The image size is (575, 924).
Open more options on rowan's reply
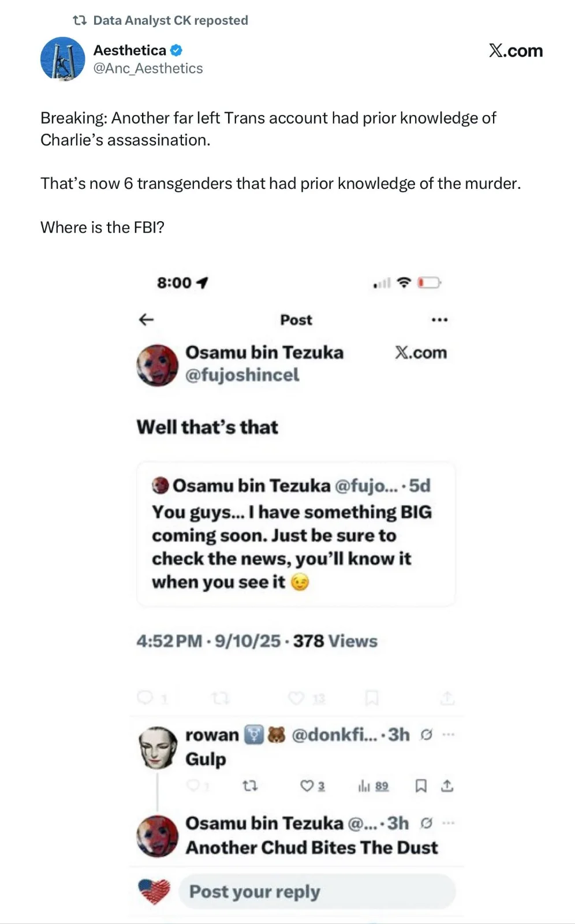[449, 735]
